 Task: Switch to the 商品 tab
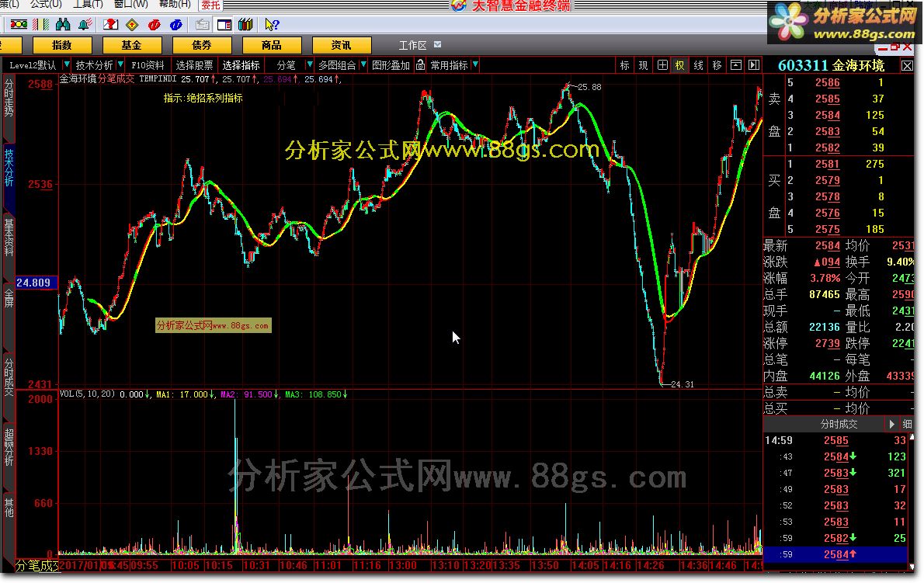(x=272, y=45)
